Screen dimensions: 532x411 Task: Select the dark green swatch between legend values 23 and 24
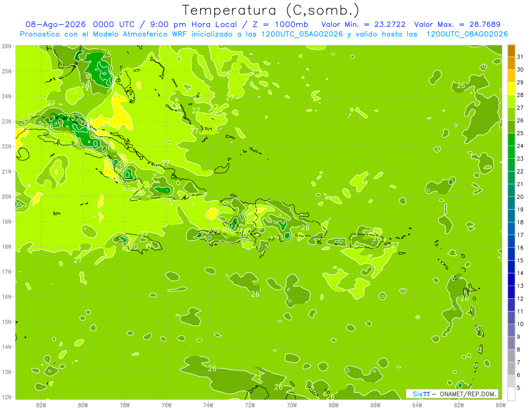coord(511,152)
